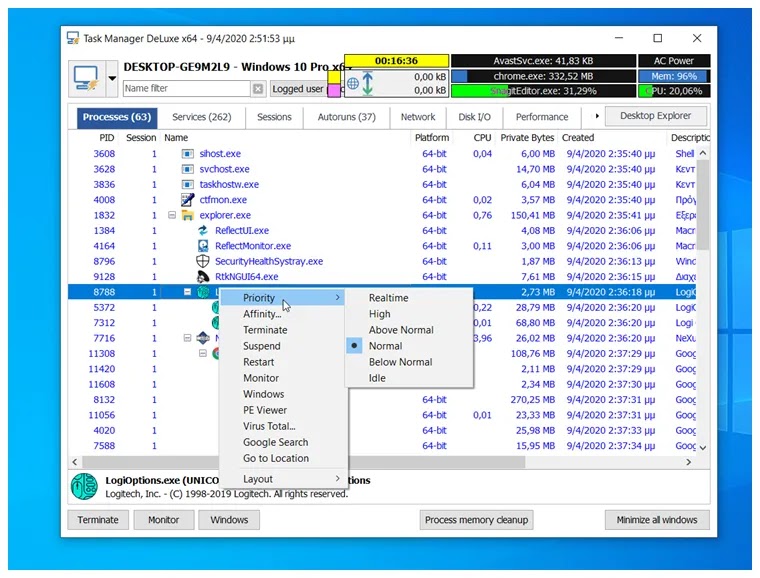The image size is (760, 578).
Task: Click the Desktop Explorer button
Action: point(655,116)
